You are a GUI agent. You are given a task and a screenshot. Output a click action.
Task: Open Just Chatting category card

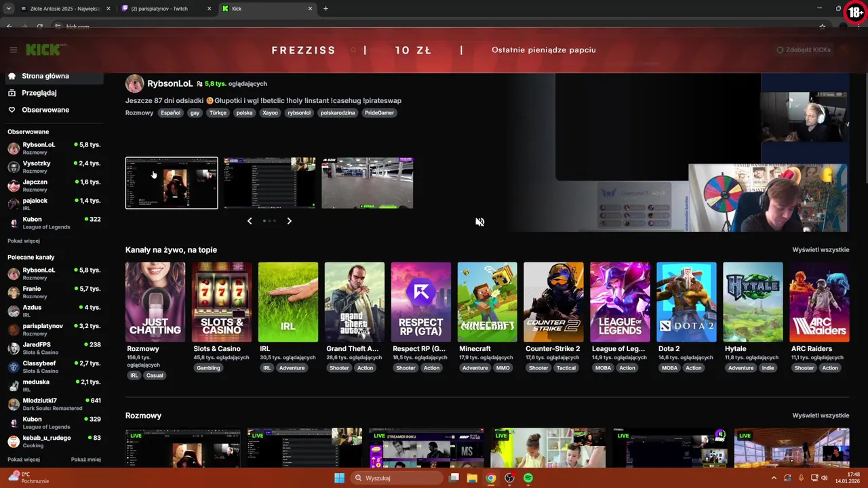155,302
